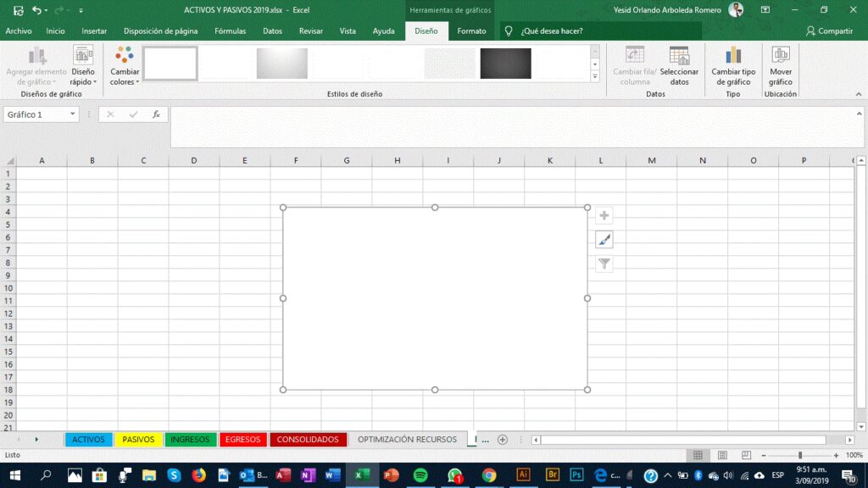Screen dimensions: 868x488
Task: Click the Compartir button
Action: pyautogui.click(x=829, y=31)
